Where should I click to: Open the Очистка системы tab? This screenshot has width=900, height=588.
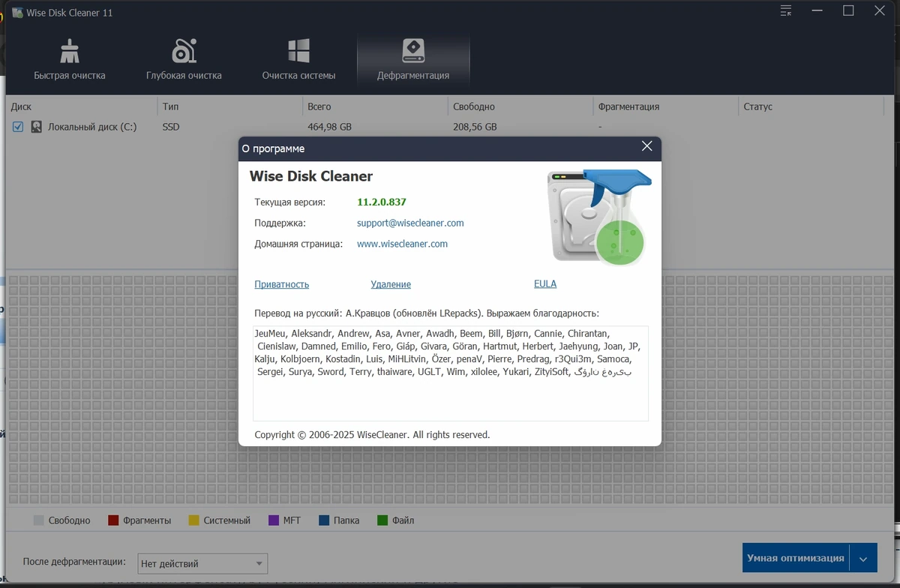point(298,61)
